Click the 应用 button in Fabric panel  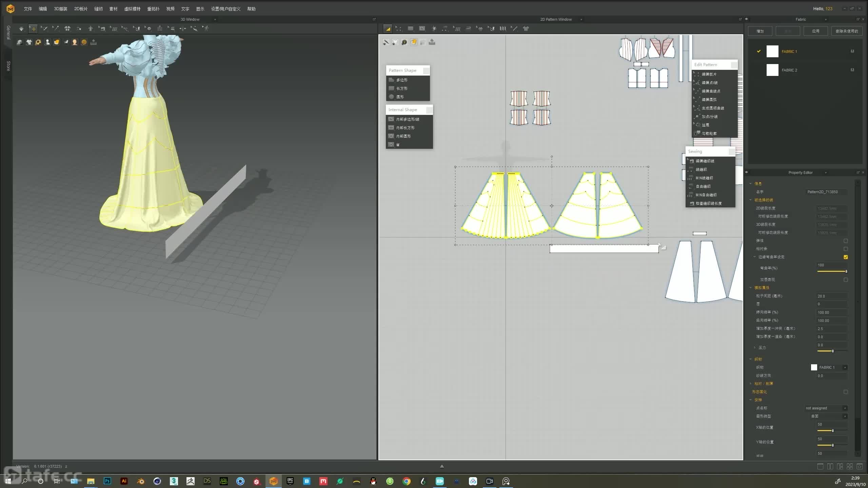coord(816,31)
